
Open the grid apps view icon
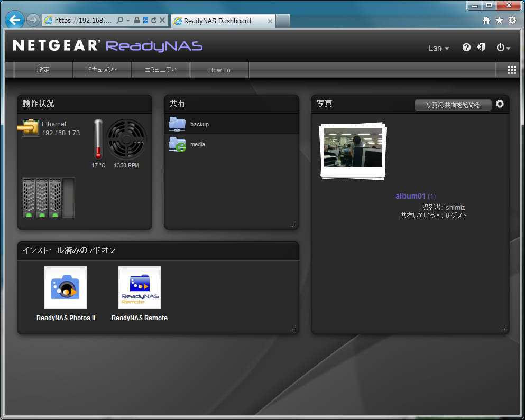511,70
